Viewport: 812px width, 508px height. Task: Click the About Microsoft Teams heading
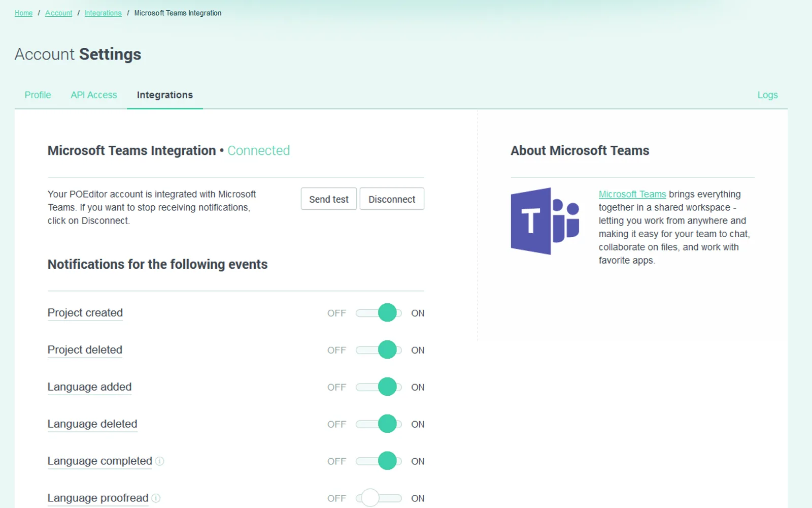point(580,151)
